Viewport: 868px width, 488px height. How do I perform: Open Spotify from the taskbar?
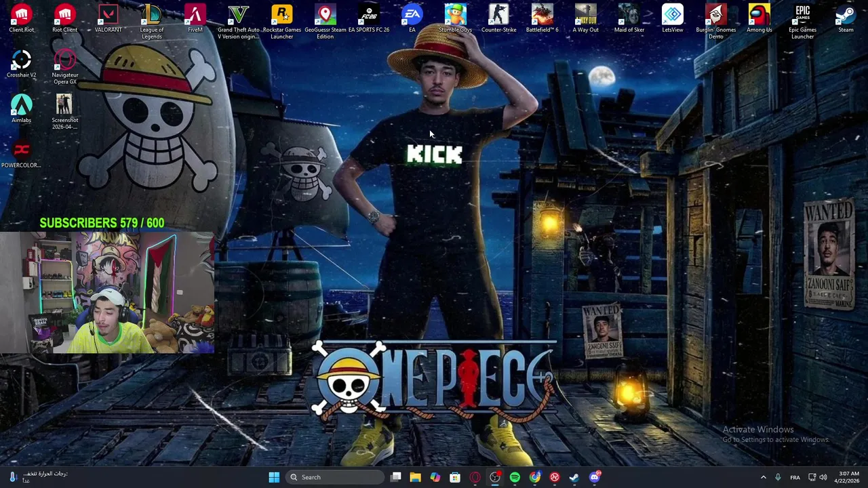pyautogui.click(x=515, y=477)
